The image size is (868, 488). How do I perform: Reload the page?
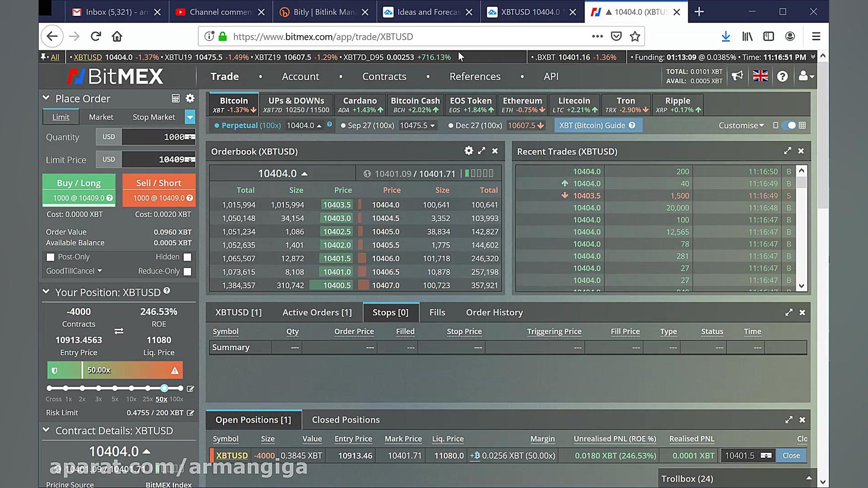pos(96,36)
